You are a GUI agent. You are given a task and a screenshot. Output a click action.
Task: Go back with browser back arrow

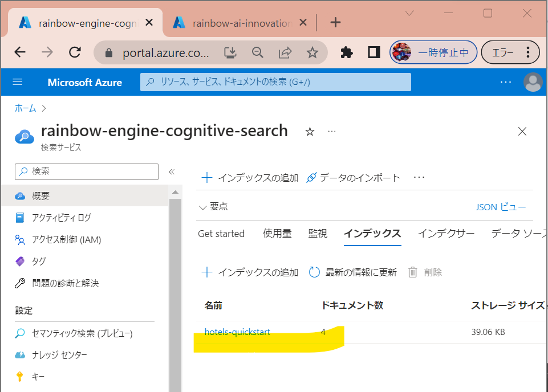click(x=20, y=52)
